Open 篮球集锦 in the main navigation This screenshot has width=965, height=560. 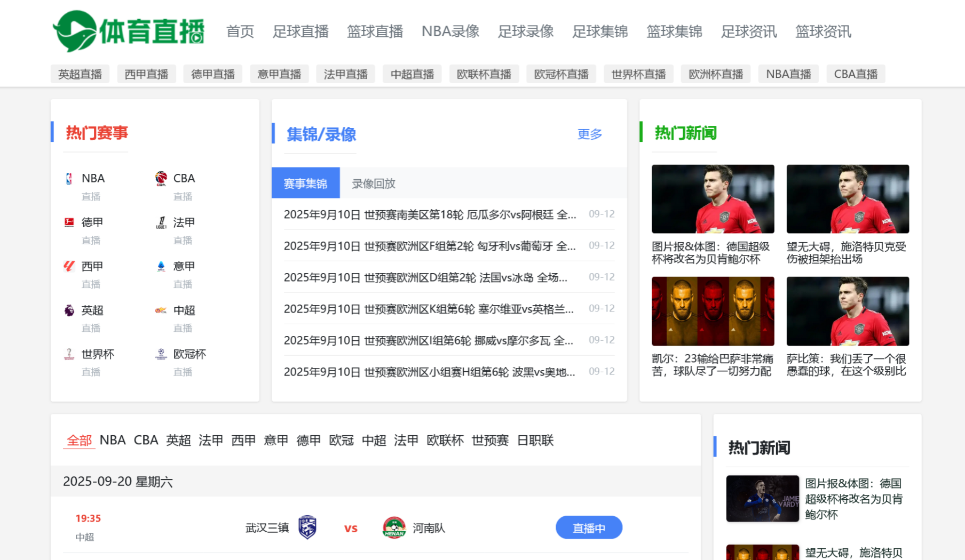pyautogui.click(x=674, y=31)
